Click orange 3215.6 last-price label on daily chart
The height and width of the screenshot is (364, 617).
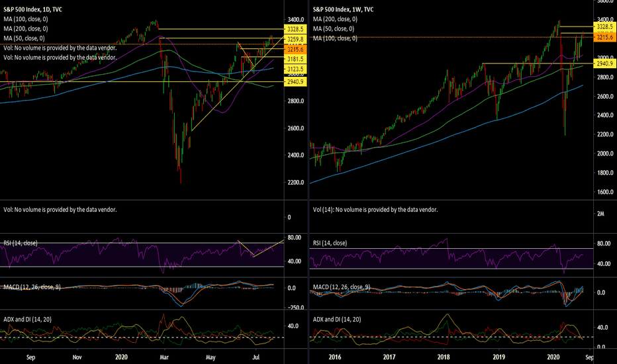coord(295,50)
